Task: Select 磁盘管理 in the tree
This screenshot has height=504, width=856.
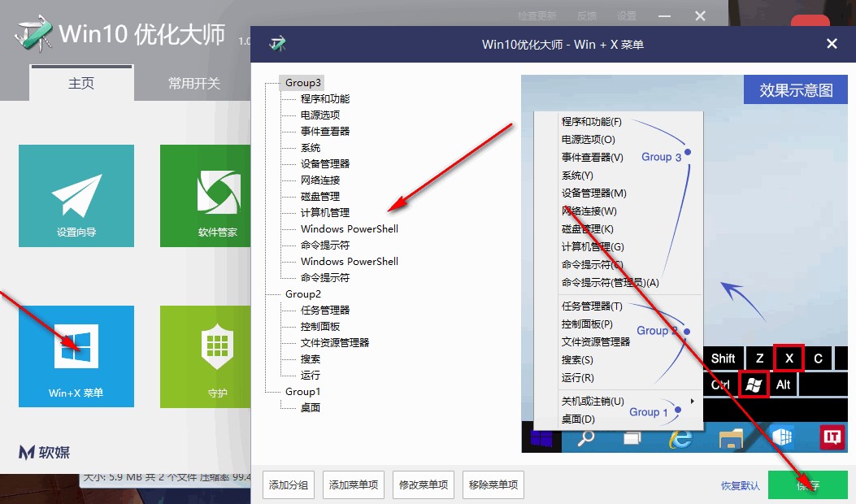Action: click(320, 196)
